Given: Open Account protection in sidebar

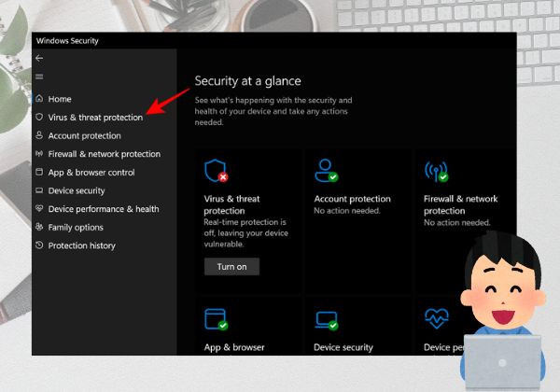Looking at the screenshot, I should (84, 135).
